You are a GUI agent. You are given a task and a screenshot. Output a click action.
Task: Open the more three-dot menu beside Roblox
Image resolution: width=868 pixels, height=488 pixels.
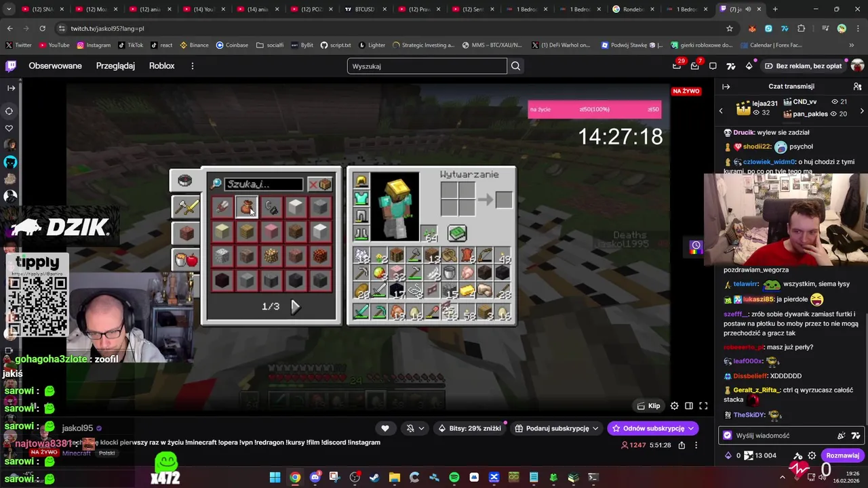pos(193,66)
